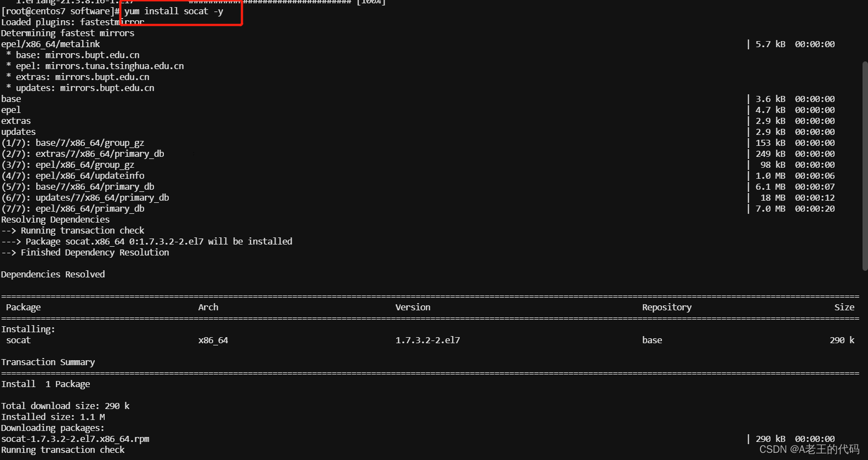Screen dimensions: 868x460
Task: Click the '(7/7): epel/x86_64/primary_db' line
Action: coord(73,208)
